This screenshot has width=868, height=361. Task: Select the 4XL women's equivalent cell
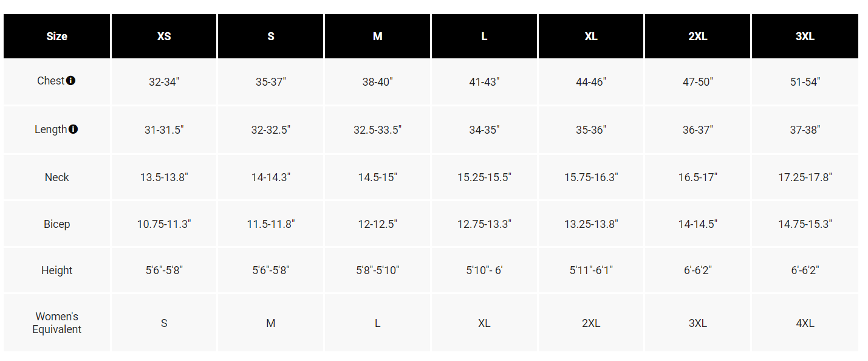coord(805,323)
